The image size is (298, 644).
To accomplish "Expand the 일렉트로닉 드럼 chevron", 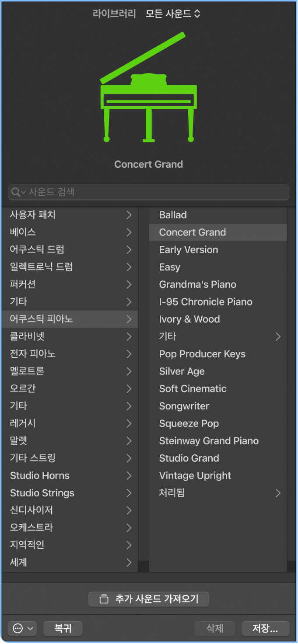I will pyautogui.click(x=129, y=267).
